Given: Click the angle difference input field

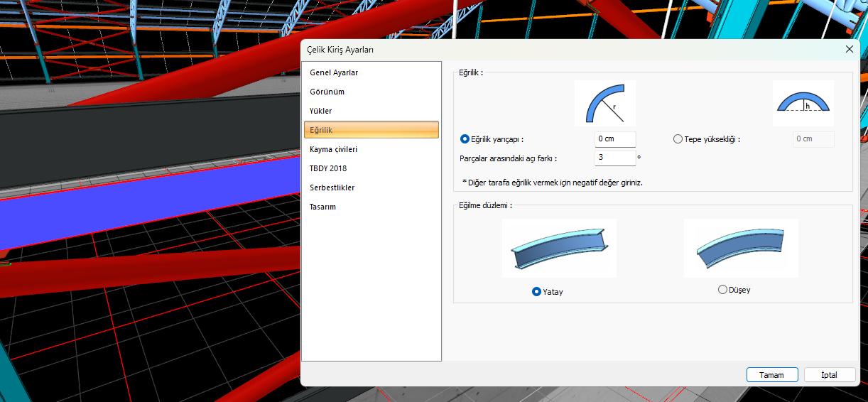Looking at the screenshot, I should tap(614, 158).
